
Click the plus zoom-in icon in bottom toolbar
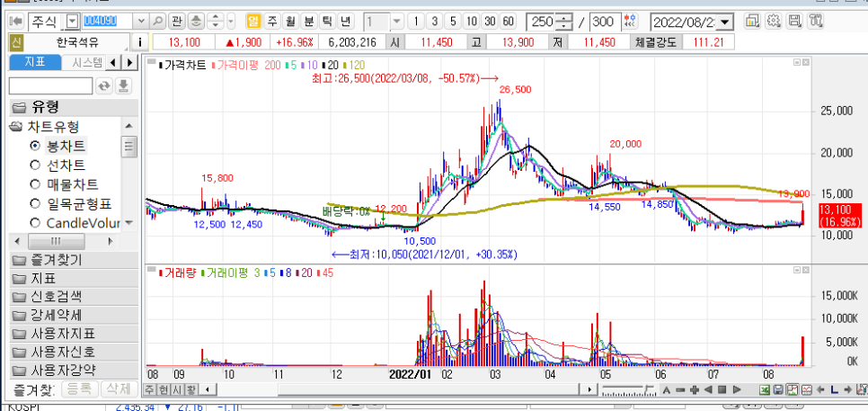pos(695,389)
